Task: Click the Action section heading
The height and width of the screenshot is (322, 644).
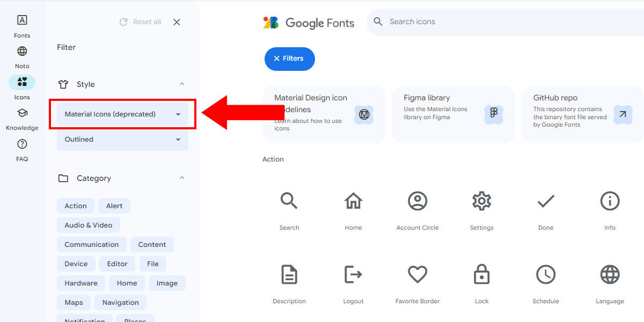Action: (x=273, y=159)
